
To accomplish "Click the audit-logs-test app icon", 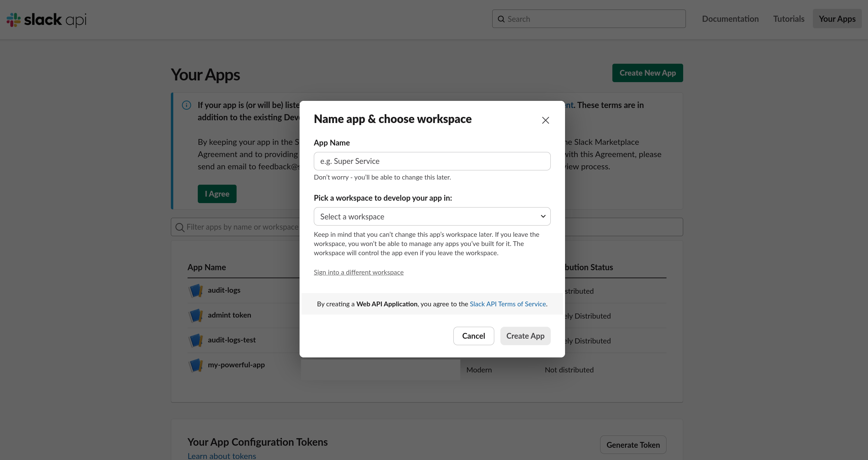I will point(196,340).
